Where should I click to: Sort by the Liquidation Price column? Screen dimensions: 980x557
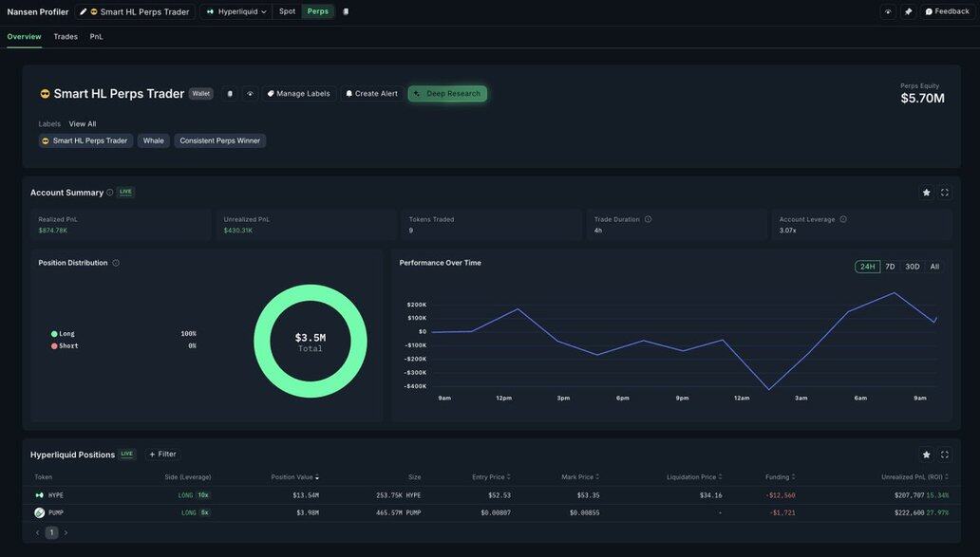694,477
